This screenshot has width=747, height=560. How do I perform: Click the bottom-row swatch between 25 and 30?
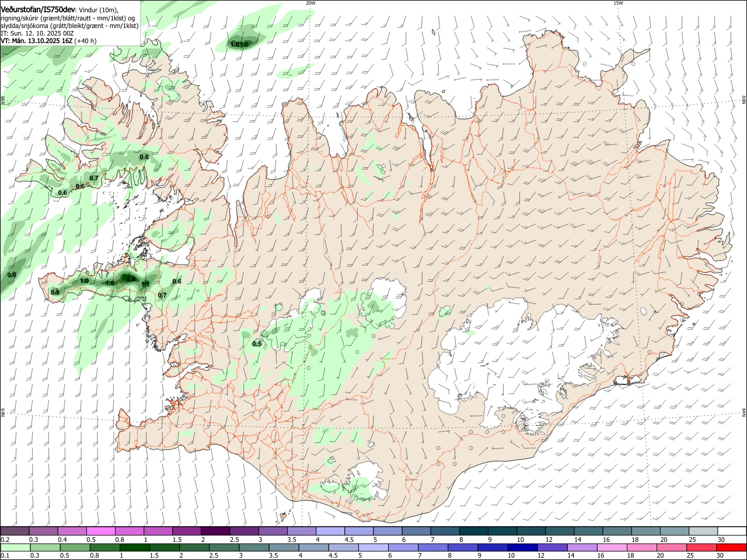pos(703,547)
